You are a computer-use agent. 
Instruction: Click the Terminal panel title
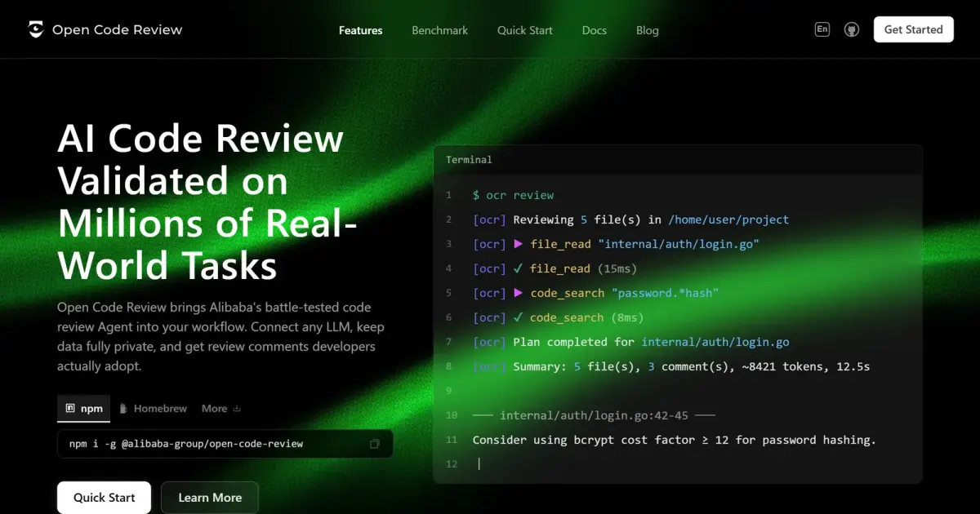click(469, 160)
